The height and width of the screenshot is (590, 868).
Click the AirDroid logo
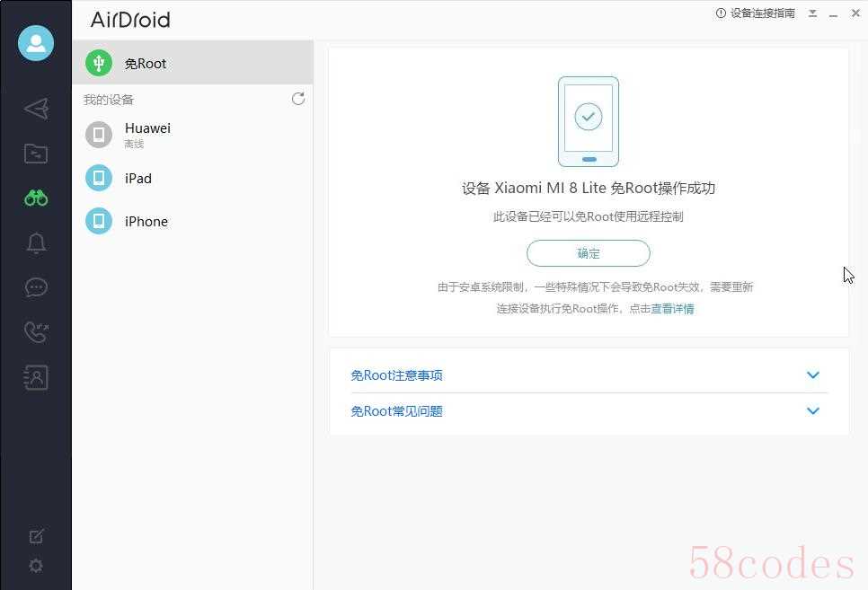point(130,20)
